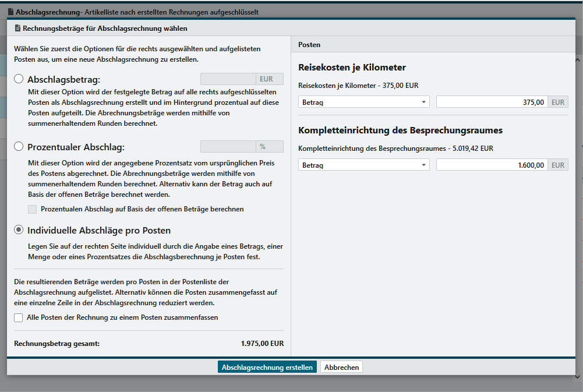Choose the Prozentualer Abschlag radio button
583x392 pixels.
tap(19, 147)
